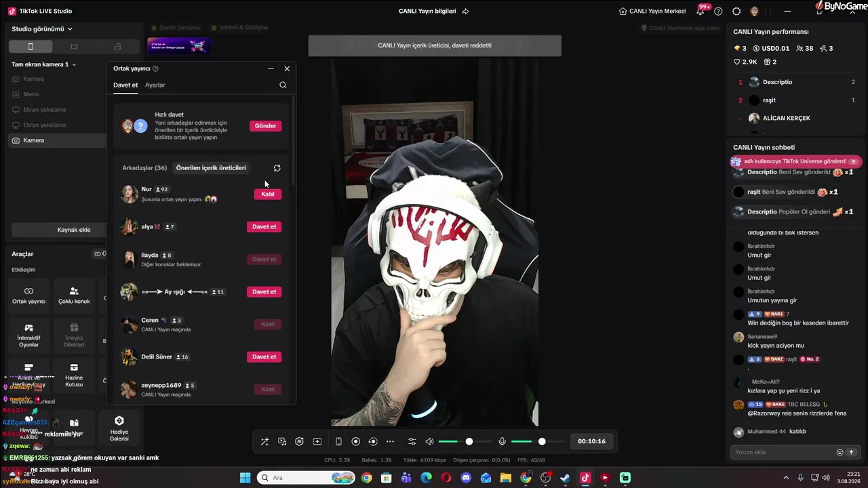
Task: Open the Hazine Kutusu tool tile
Action: [x=74, y=375]
